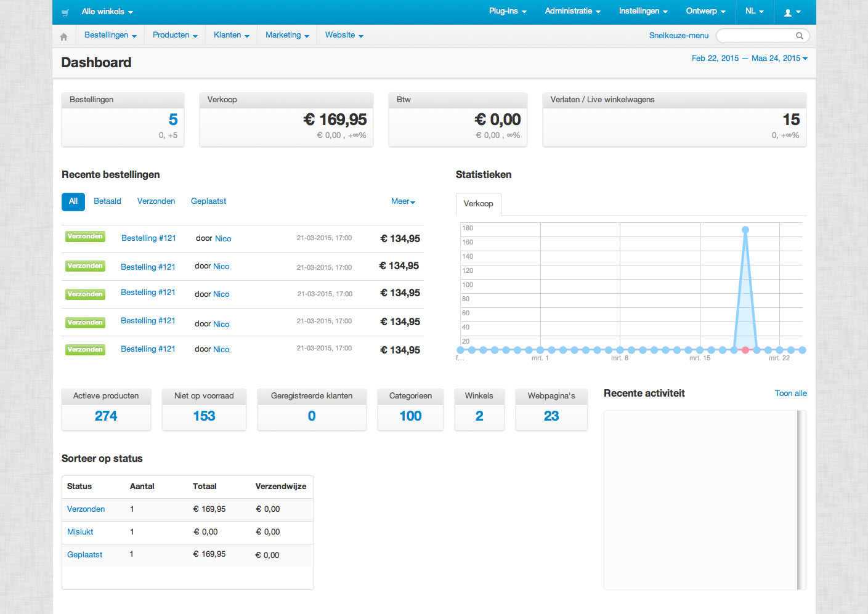Switch to the Betaald filter tab
The height and width of the screenshot is (614, 868).
(107, 201)
